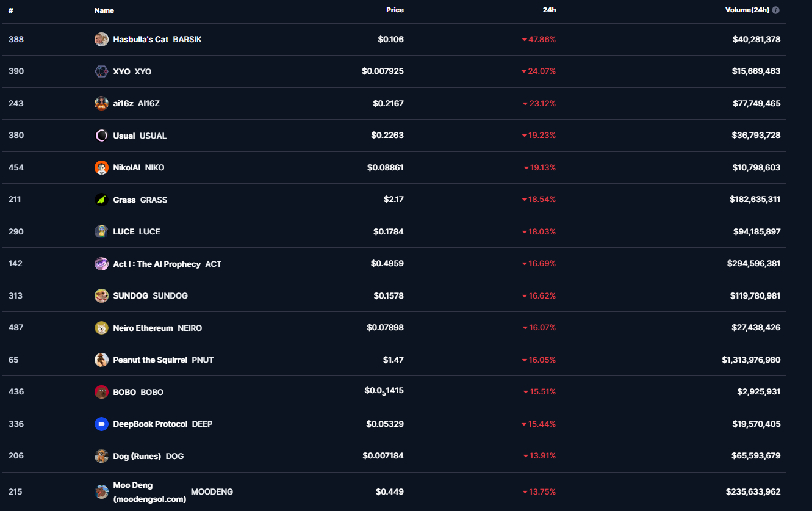This screenshot has height=511, width=812.
Task: Open Moo Deng (moodengsol.com) coin link
Action: pos(149,491)
